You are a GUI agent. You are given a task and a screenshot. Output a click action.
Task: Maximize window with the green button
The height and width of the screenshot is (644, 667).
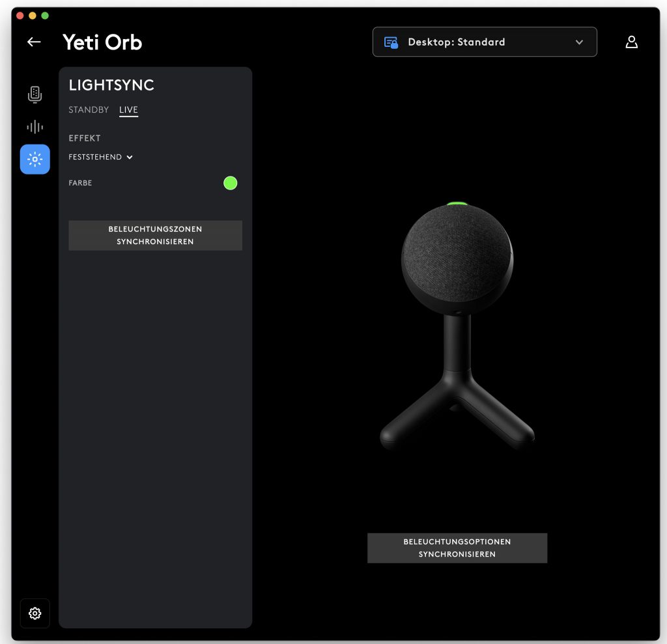tap(45, 16)
